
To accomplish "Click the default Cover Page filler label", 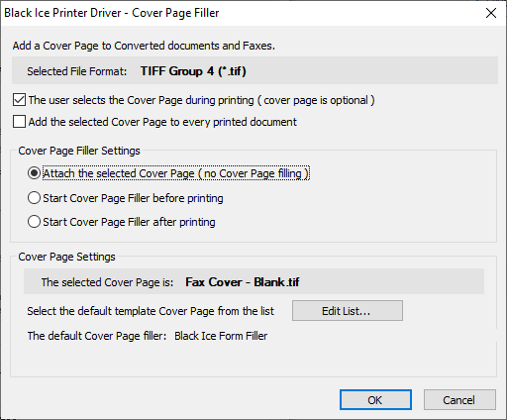I will tap(97, 336).
